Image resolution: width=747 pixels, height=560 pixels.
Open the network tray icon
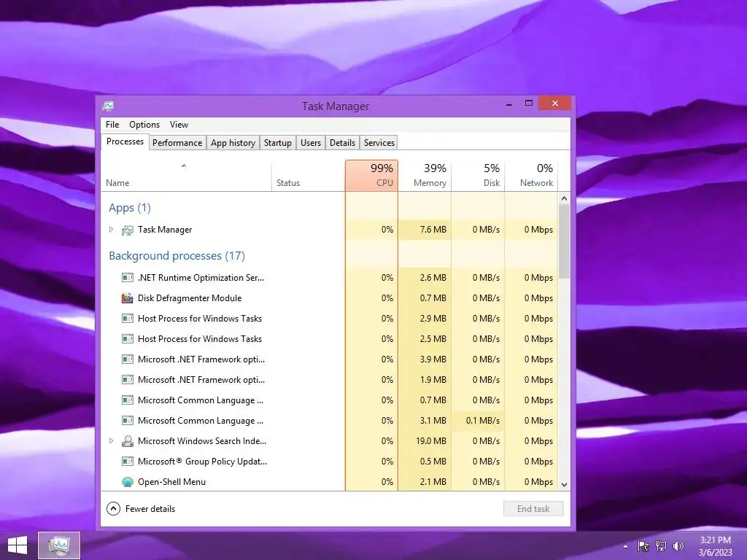coord(661,546)
